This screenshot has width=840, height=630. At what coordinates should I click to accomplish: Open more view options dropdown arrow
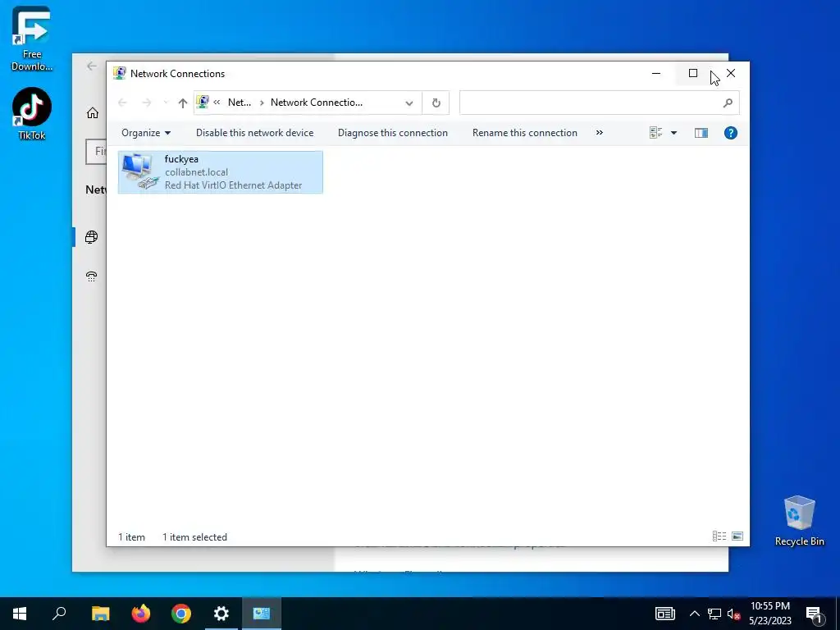[674, 133]
